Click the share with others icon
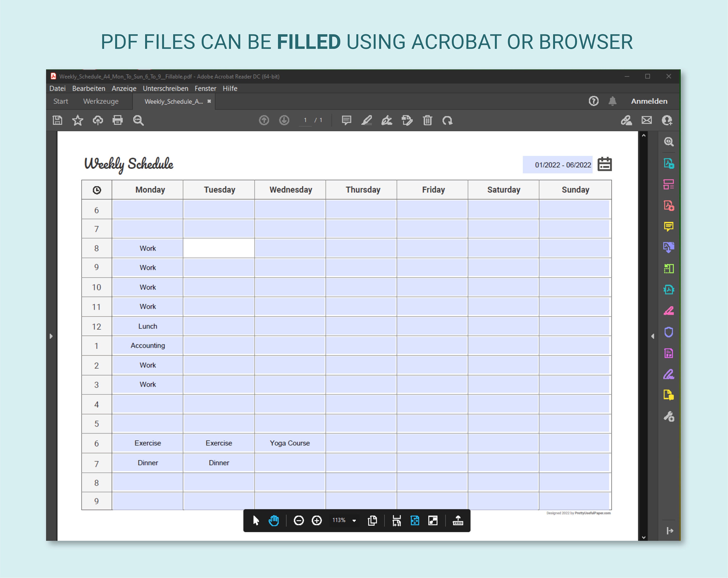728x578 pixels. pos(667,120)
